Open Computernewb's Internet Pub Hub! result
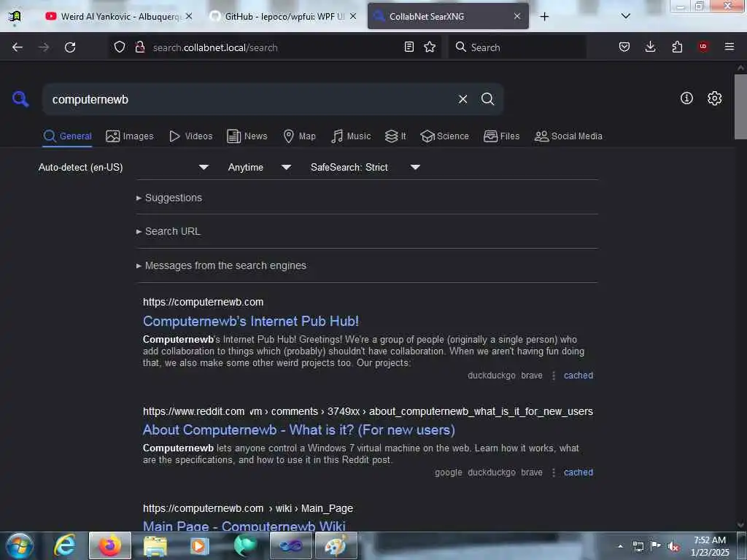Screen dimensions: 747x560 click(251, 322)
